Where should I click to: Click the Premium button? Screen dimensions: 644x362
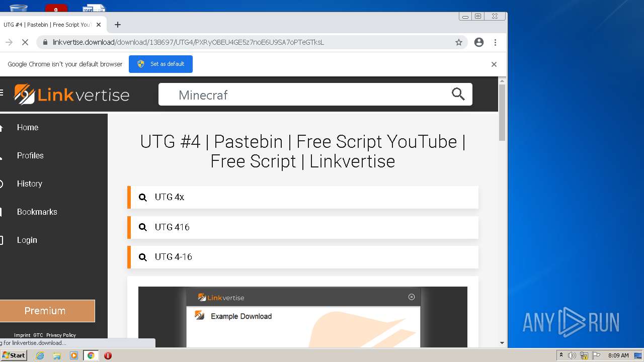point(47,311)
